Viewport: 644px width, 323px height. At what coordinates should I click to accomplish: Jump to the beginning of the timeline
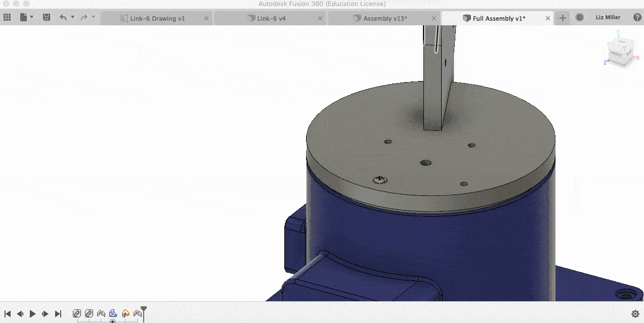(7, 313)
